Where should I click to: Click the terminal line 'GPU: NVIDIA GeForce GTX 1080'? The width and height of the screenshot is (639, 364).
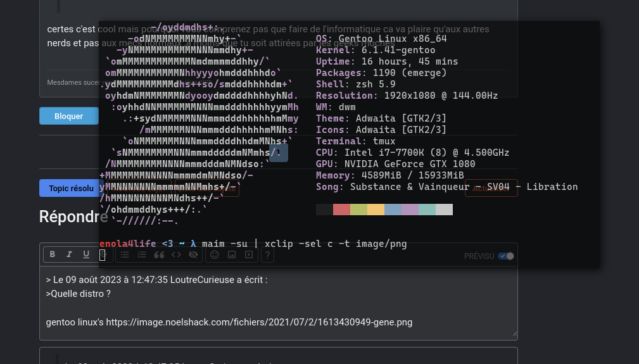coord(396,164)
